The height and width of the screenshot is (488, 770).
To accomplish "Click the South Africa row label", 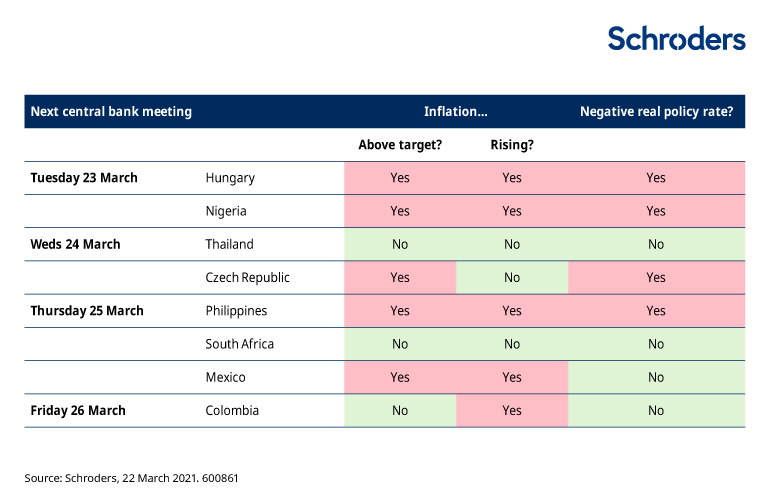I will point(239,344).
